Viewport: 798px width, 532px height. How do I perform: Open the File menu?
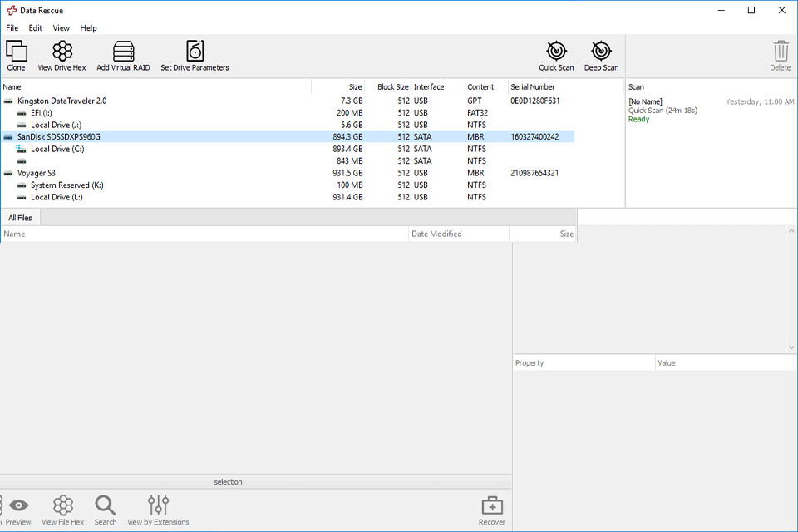(12, 28)
